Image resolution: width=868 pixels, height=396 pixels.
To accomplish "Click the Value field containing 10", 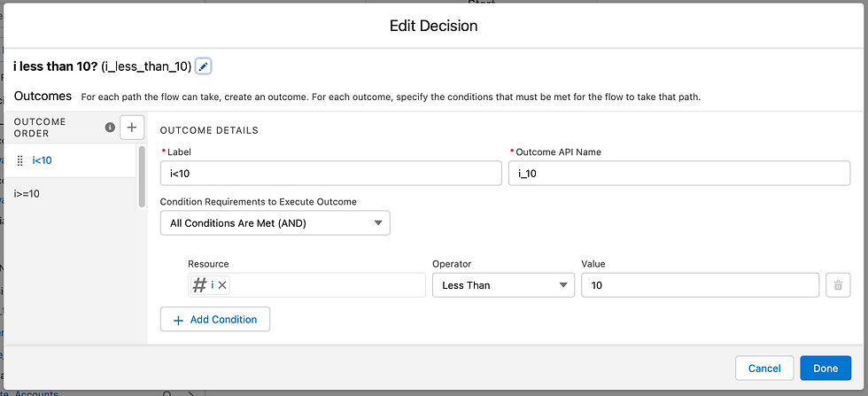I will [701, 285].
